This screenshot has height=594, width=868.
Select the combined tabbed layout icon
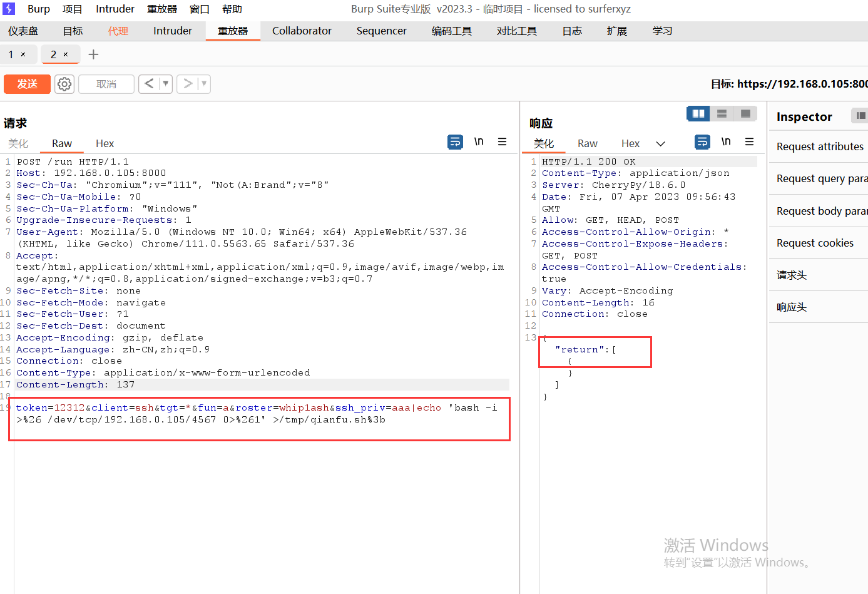(745, 114)
